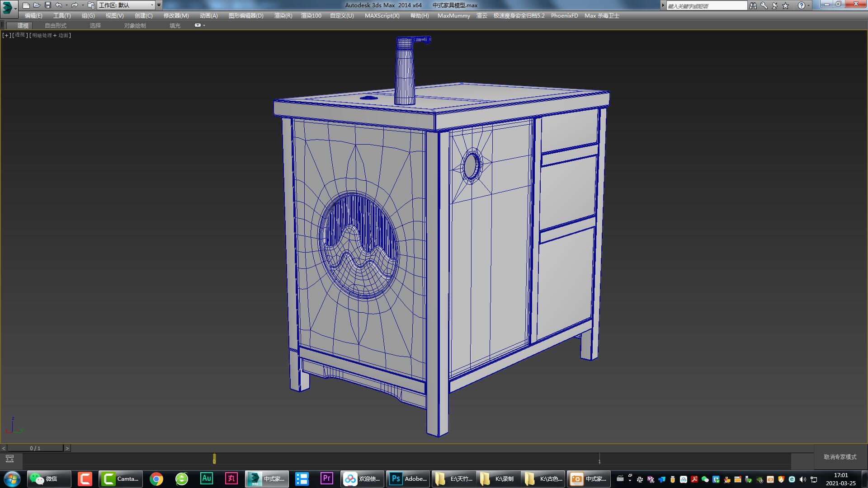This screenshot has height=488, width=868.
Task: Open the MAXScript(X) menu
Action: 382,15
